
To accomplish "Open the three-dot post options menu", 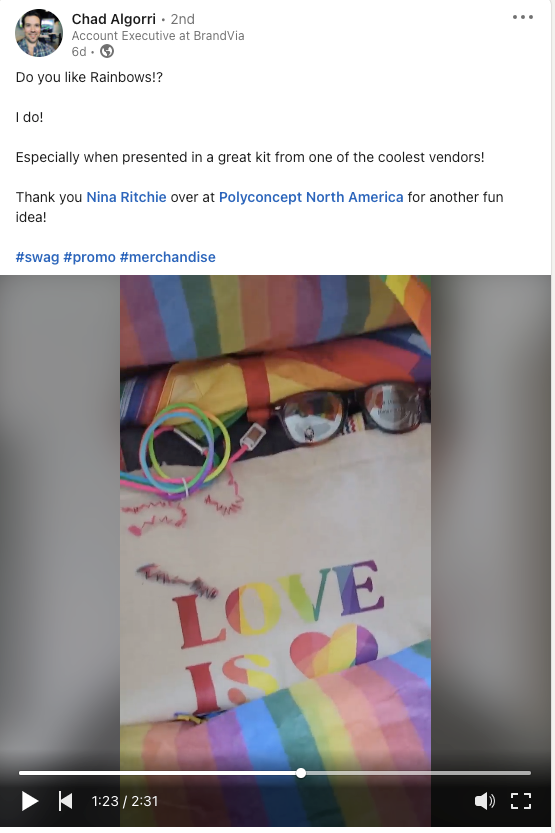I will click(x=523, y=17).
